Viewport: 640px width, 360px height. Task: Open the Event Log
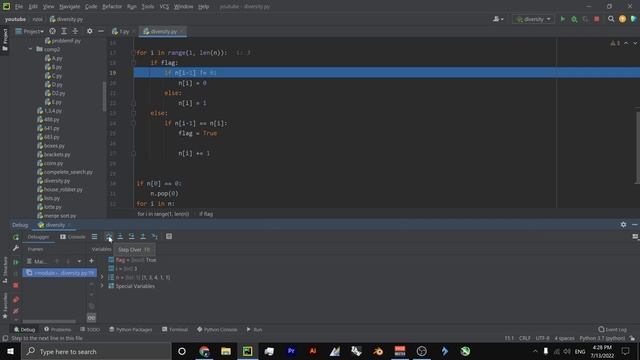[612, 329]
